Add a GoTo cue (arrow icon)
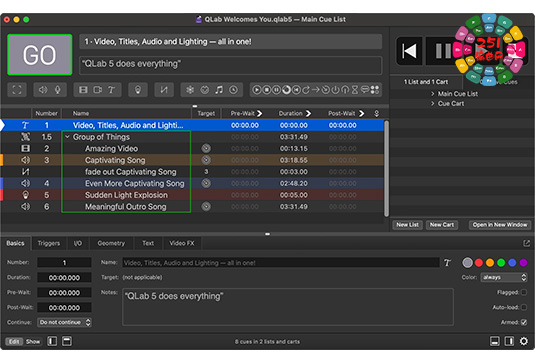Viewport: 535px width, 363px height. click(x=316, y=90)
